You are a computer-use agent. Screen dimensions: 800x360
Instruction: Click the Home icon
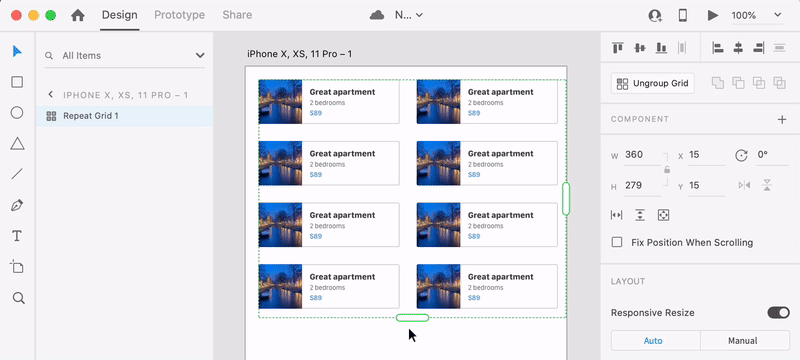click(x=78, y=15)
